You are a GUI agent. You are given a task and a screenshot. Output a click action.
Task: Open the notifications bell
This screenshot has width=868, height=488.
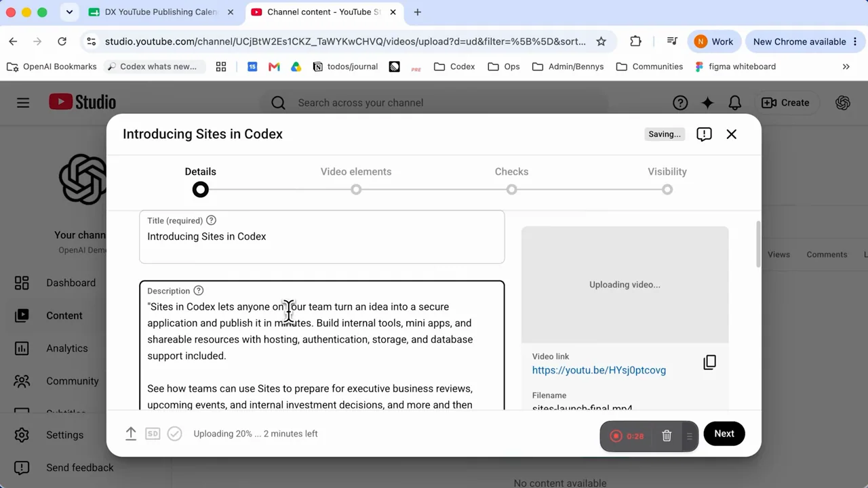pos(735,103)
